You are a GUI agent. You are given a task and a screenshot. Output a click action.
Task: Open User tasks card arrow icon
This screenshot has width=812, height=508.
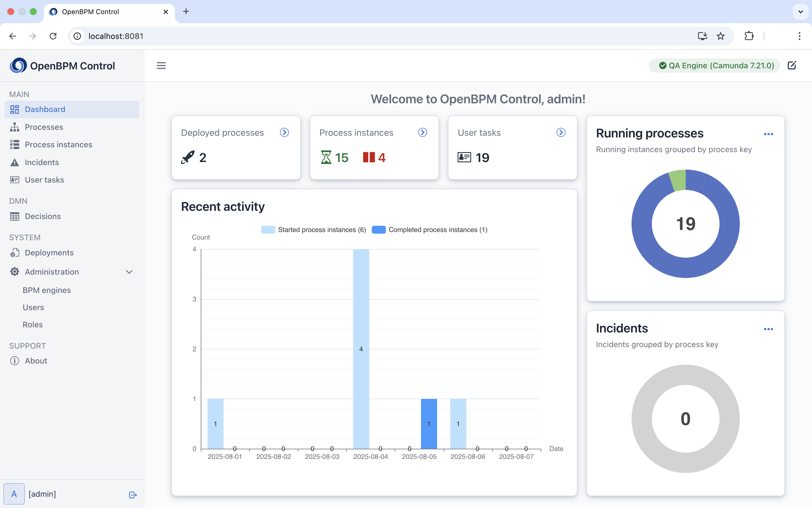[561, 132]
